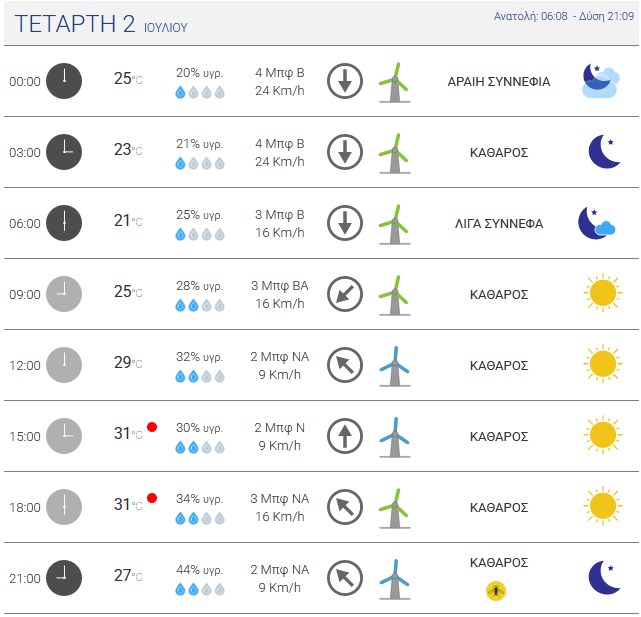Click the moon with clouds icon at 00:00

tap(601, 81)
